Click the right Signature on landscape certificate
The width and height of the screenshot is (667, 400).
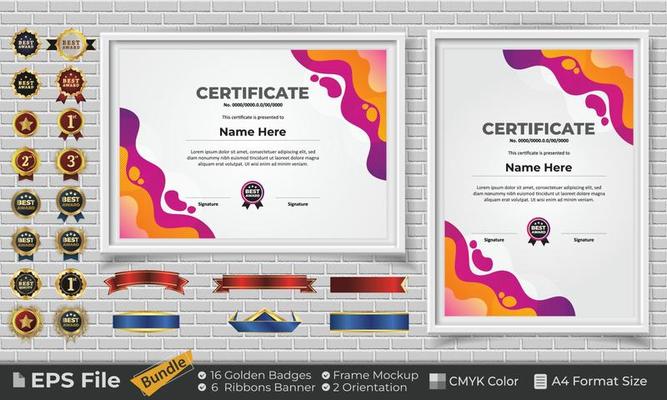[298, 204]
